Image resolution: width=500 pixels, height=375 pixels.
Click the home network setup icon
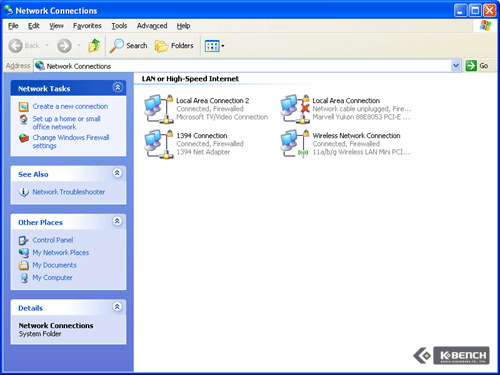coord(24,119)
